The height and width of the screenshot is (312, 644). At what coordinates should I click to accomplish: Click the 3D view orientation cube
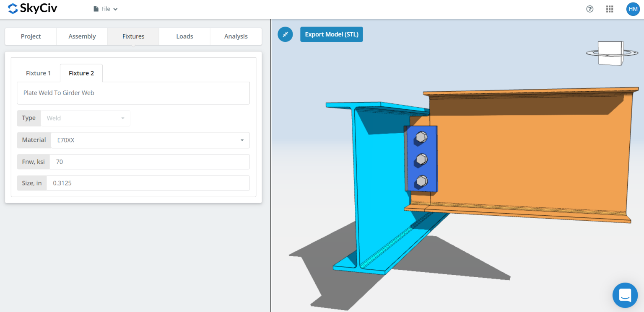[x=610, y=54]
